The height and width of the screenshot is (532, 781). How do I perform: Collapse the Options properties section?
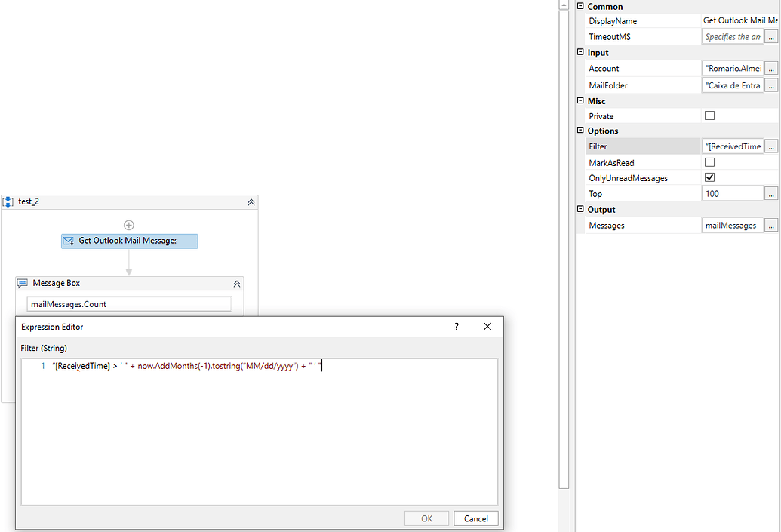click(580, 130)
